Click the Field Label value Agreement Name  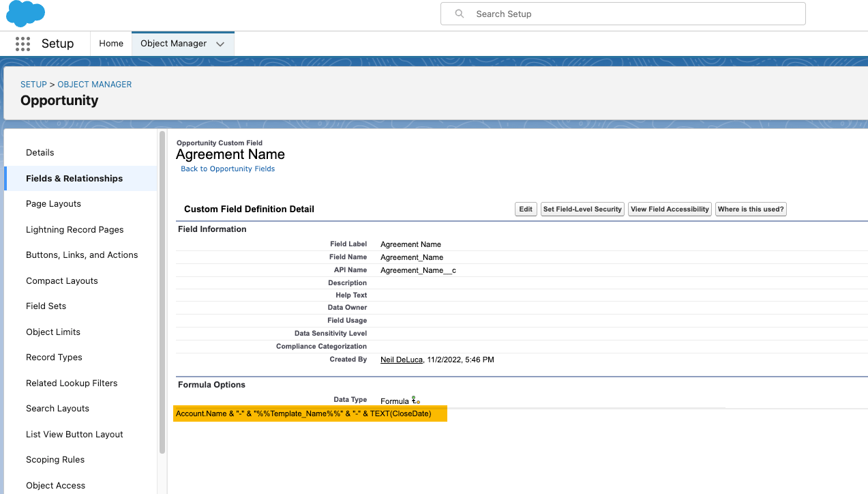[x=410, y=244]
